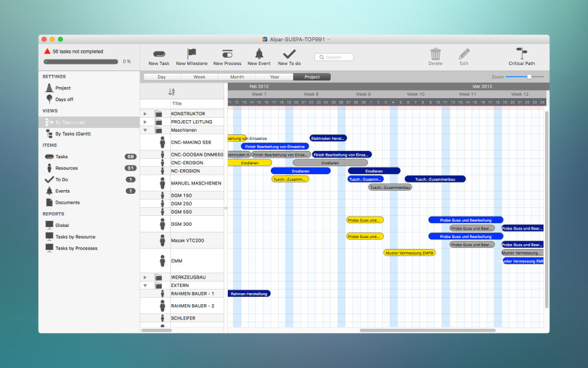Select the CNC-DOOSAN DNM650 row
This screenshot has width=588, height=368.
[x=183, y=155]
